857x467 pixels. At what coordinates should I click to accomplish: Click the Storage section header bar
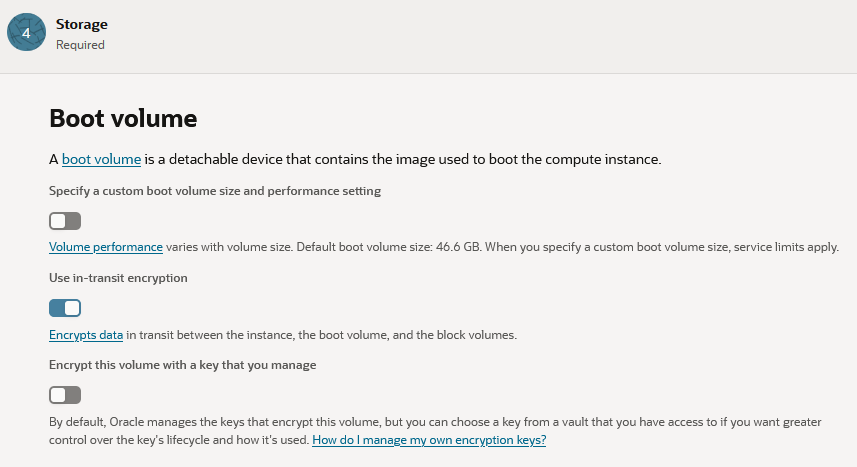point(450,35)
